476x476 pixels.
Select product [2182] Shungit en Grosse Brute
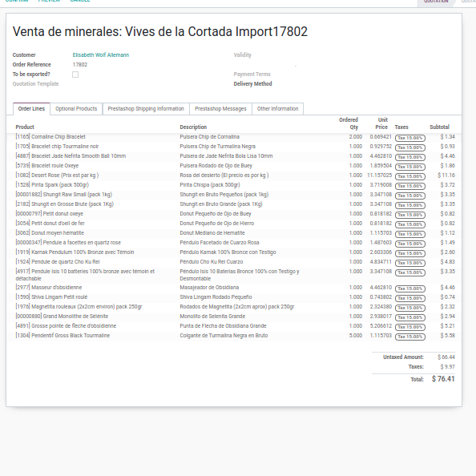click(64, 204)
